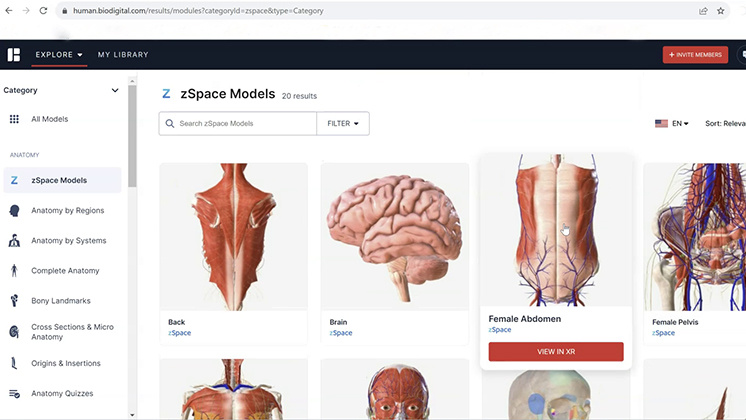The width and height of the screenshot is (746, 420).
Task: Click the Complete Anatomy body icon
Action: [14, 271]
